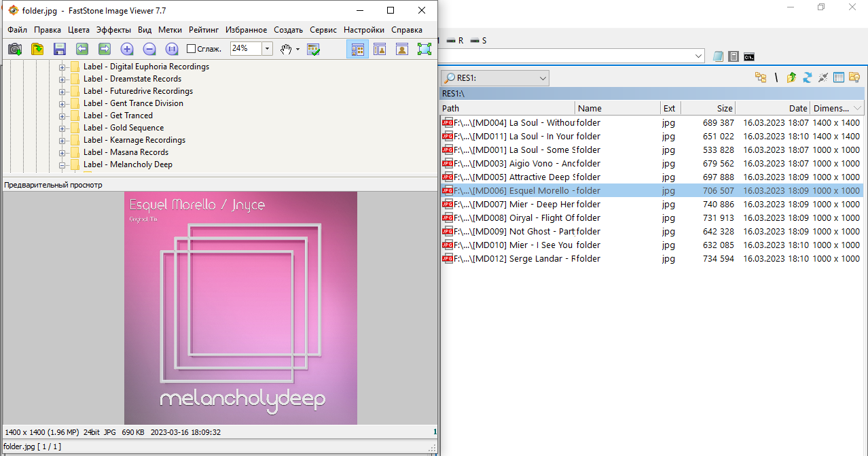
Task: Click the folder tree icon in panel toolbar
Action: 761,77
